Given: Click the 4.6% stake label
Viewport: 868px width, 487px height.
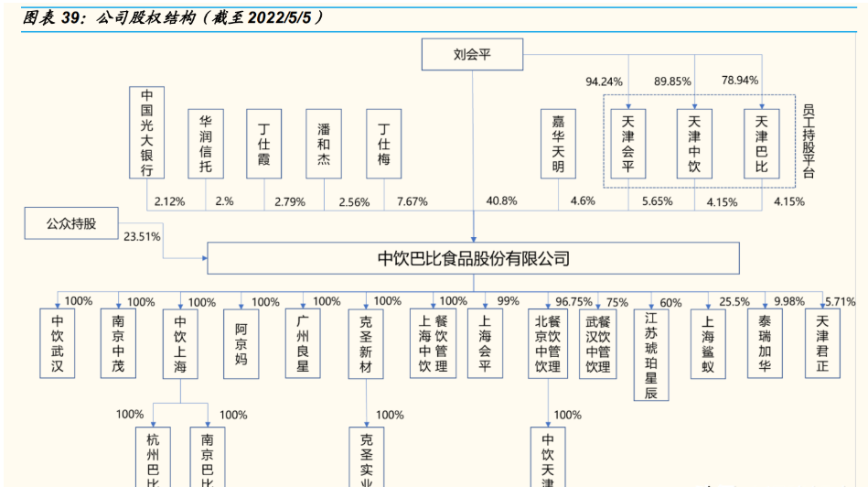Looking at the screenshot, I should (x=583, y=200).
